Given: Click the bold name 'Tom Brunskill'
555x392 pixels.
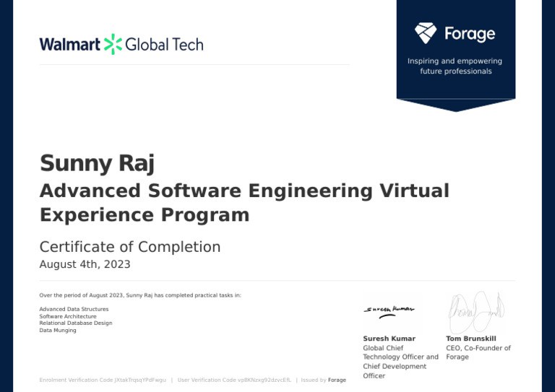Looking at the screenshot, I should coord(471,339).
